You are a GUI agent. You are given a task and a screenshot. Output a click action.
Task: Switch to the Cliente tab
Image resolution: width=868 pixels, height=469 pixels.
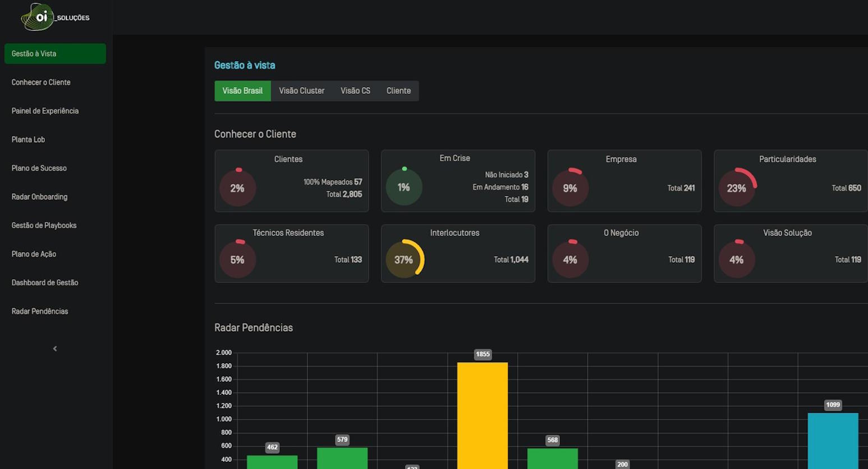point(398,91)
